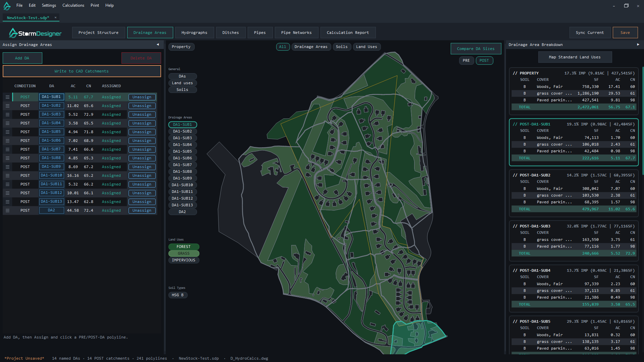Click the drag handle for DA1-SUB2 row
This screenshot has height=362, width=644.
[7, 106]
